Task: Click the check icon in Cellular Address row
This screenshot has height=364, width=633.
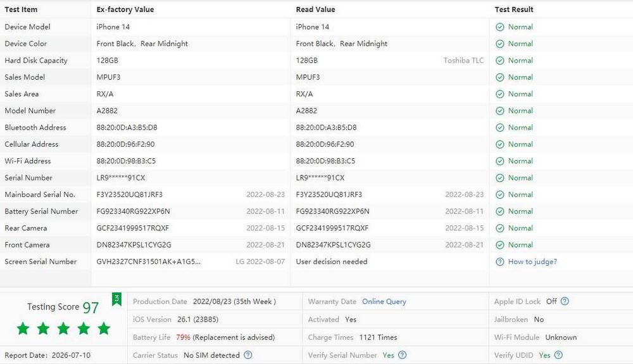Action: tap(500, 144)
